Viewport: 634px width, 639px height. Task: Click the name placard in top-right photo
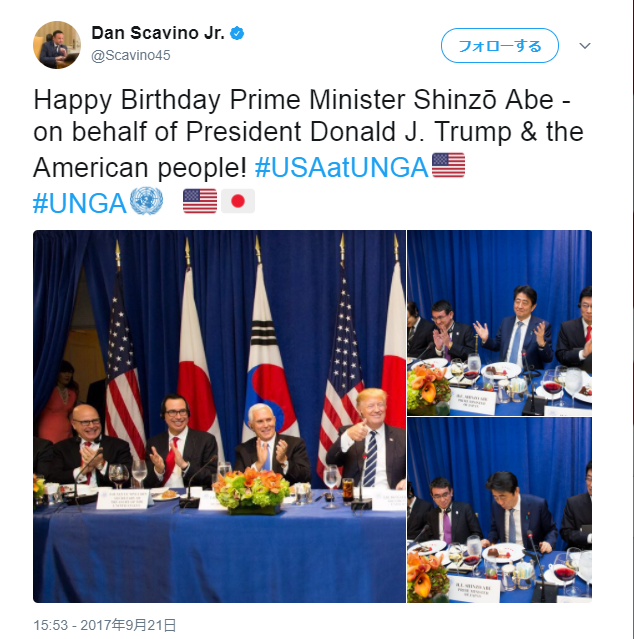pyautogui.click(x=471, y=401)
